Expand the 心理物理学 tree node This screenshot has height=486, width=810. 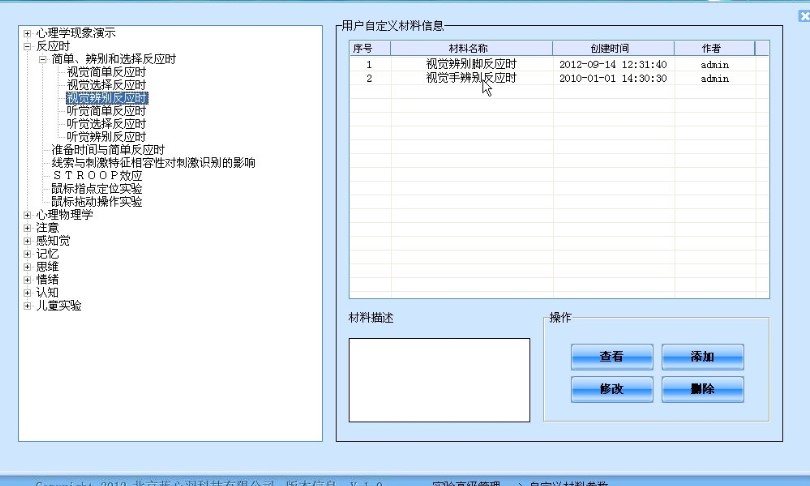pyautogui.click(x=27, y=215)
